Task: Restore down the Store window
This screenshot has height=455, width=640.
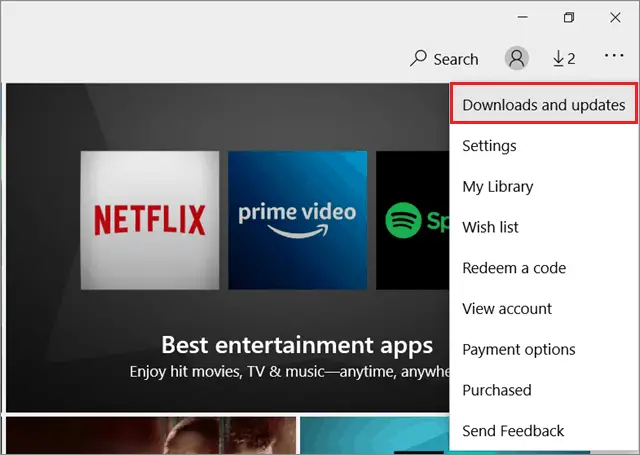Action: point(569,17)
